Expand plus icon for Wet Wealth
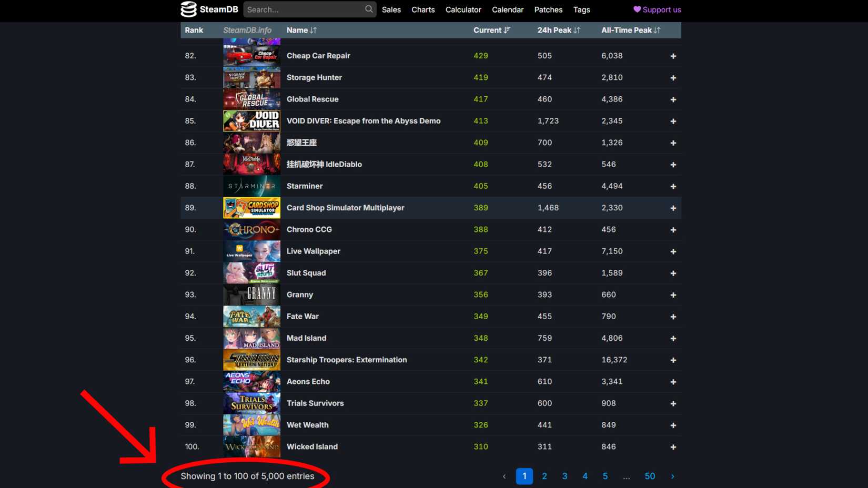Screen dimensions: 868x488 (x=673, y=425)
